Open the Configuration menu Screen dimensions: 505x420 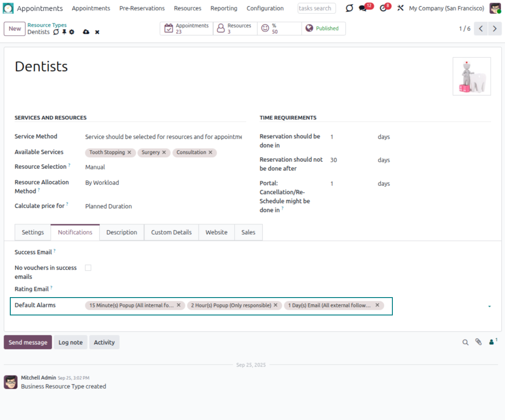[265, 8]
